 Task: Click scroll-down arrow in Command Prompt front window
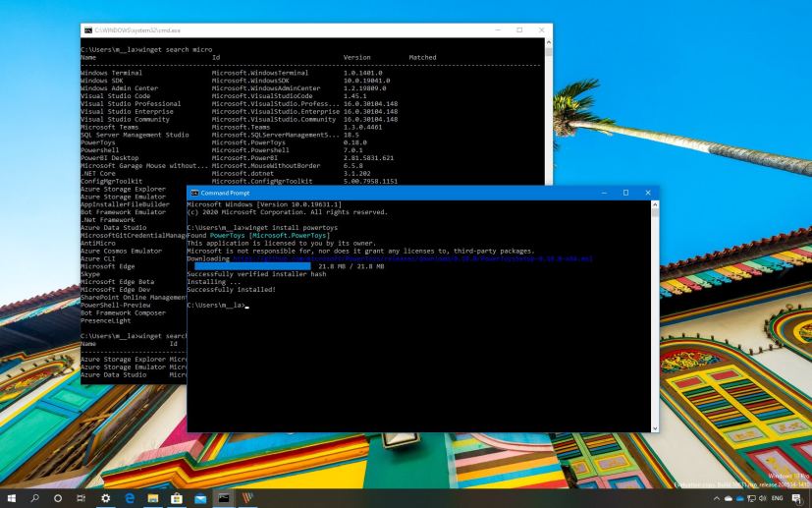pos(655,428)
